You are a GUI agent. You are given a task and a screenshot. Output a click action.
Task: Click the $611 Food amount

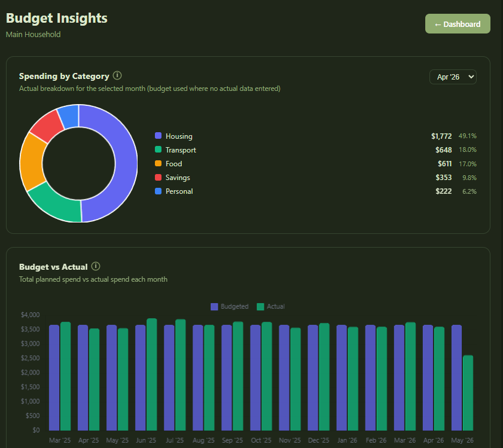[444, 164]
